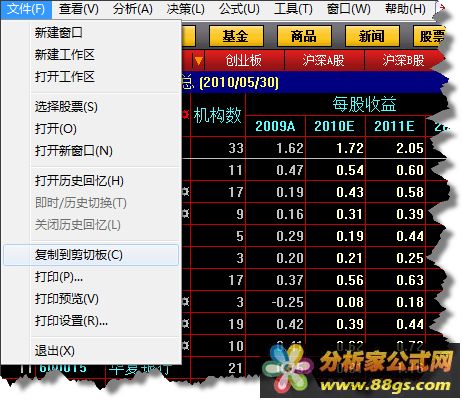Choose 打印(P)... menu entry
The image size is (462, 400).
(91, 277)
